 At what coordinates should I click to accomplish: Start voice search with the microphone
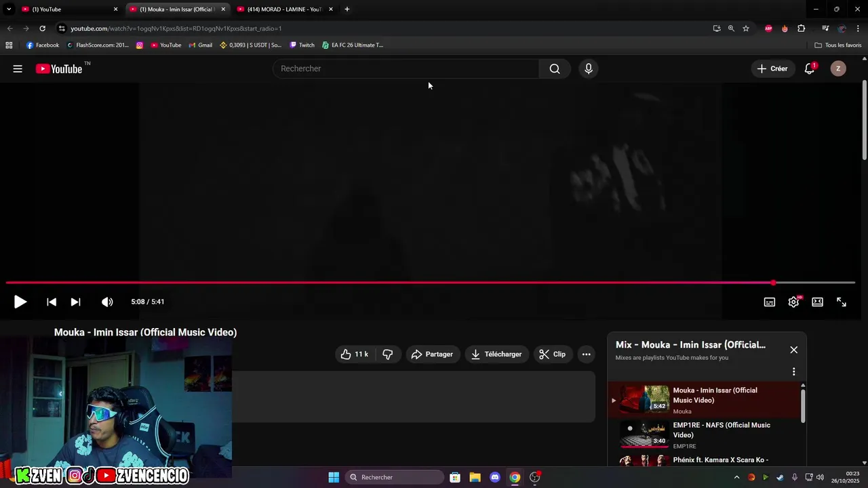tap(589, 68)
